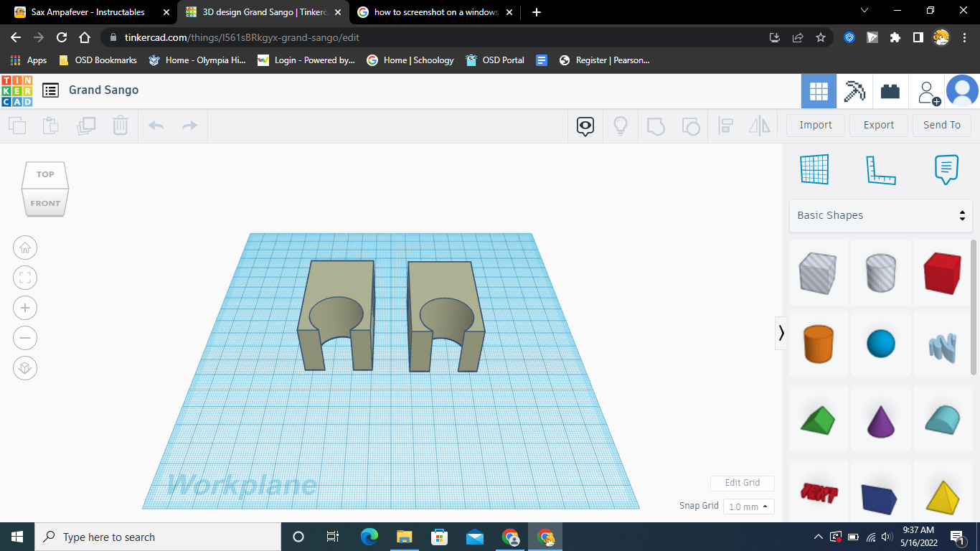The image size is (980, 551).
Task: Select the Ruler tool
Action: (x=880, y=169)
